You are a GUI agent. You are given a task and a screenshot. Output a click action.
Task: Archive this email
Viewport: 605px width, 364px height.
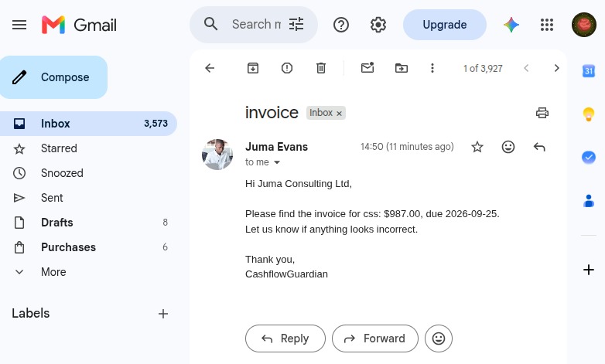pyautogui.click(x=253, y=68)
